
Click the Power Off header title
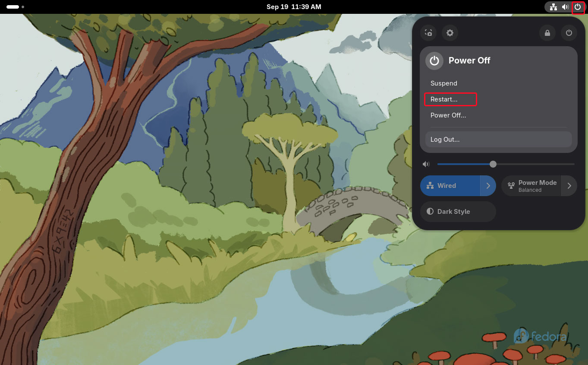coord(469,60)
